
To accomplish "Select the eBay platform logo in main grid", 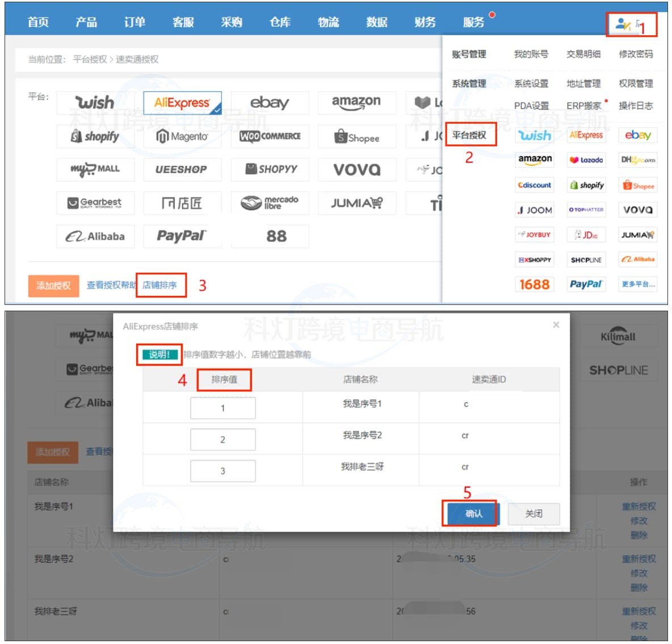I will 270,103.
